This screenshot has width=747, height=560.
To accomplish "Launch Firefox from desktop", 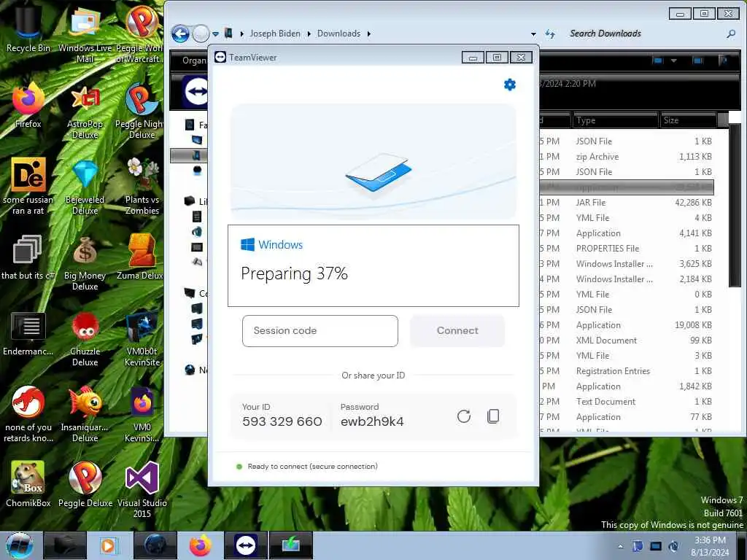I will coord(28,106).
